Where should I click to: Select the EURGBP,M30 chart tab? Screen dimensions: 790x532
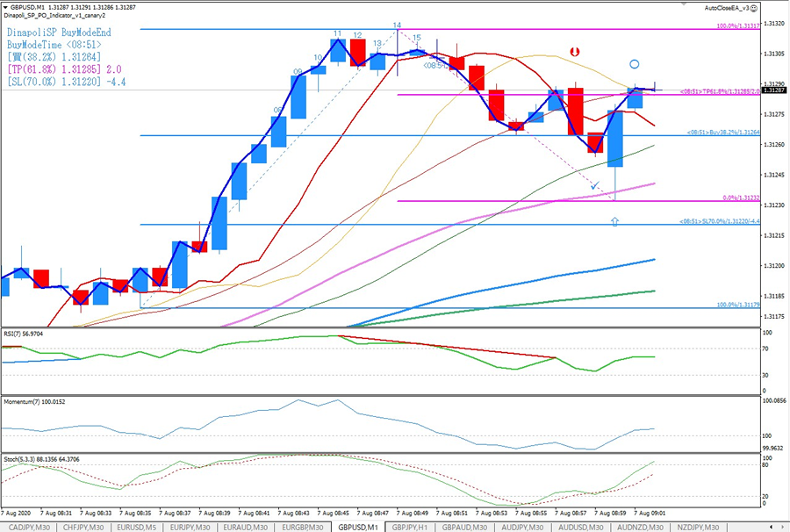point(302,527)
